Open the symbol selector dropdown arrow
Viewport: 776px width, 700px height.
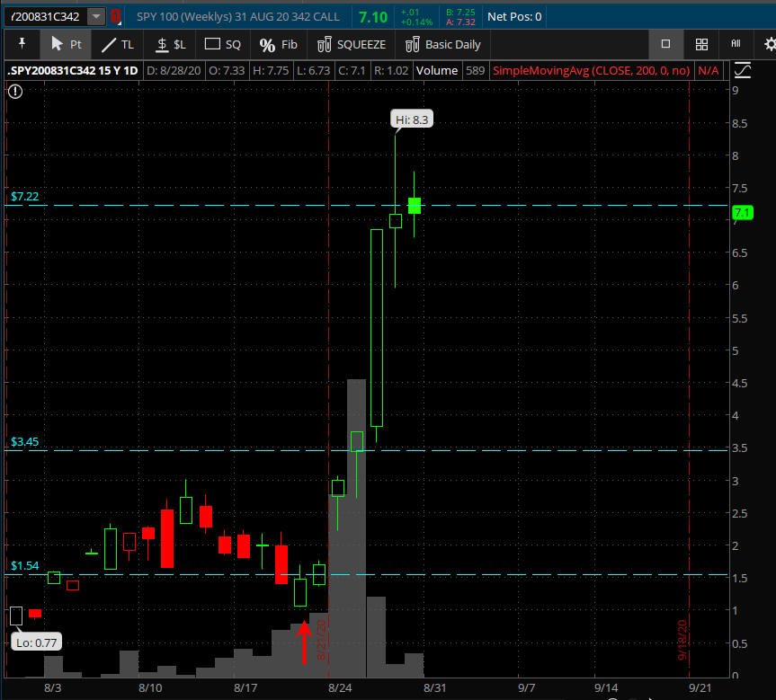pyautogui.click(x=95, y=16)
